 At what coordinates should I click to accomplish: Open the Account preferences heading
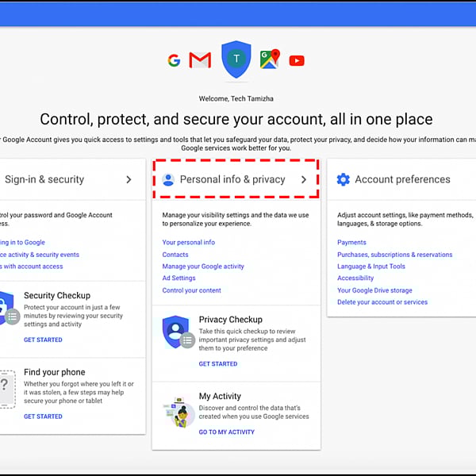[x=402, y=179]
